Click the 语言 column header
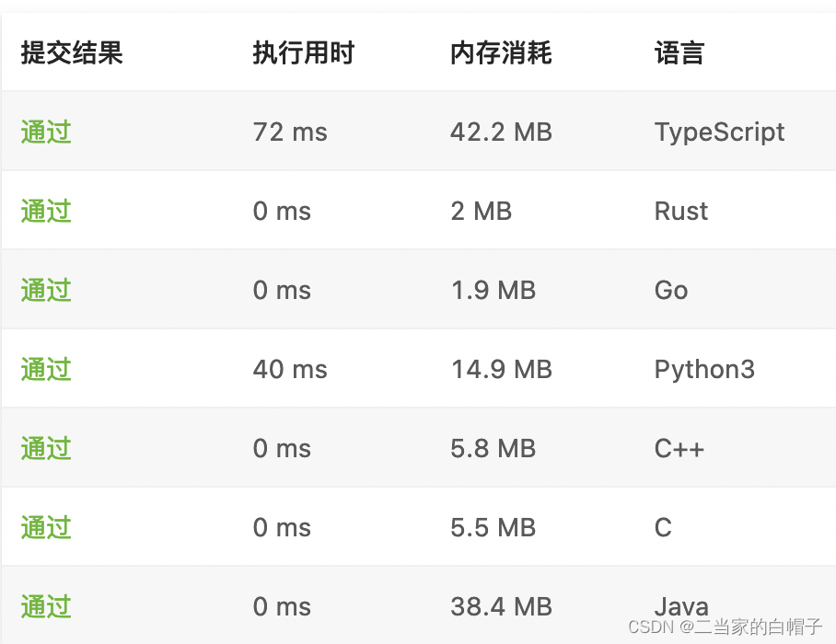The image size is (836, 644). pyautogui.click(x=679, y=52)
